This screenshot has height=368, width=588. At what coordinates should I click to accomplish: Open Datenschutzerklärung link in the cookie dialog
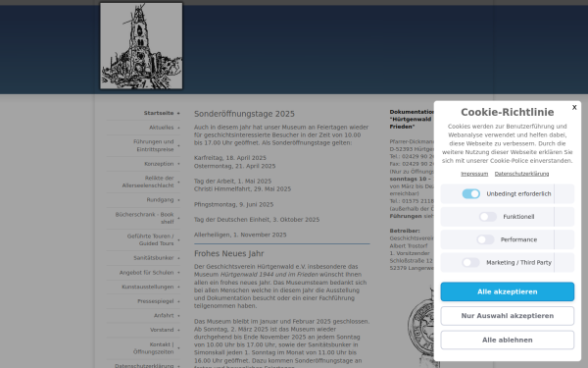pyautogui.click(x=521, y=174)
